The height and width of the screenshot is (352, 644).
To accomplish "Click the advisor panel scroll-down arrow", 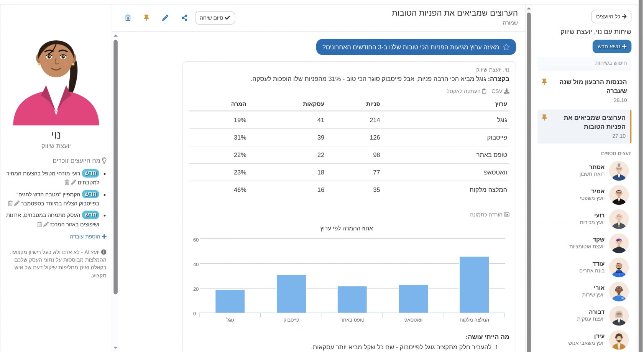I will pyautogui.click(x=115, y=348).
